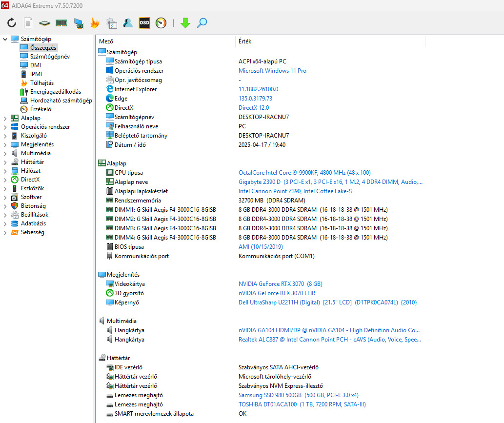Select the Rendszermemória row

click(x=205, y=201)
